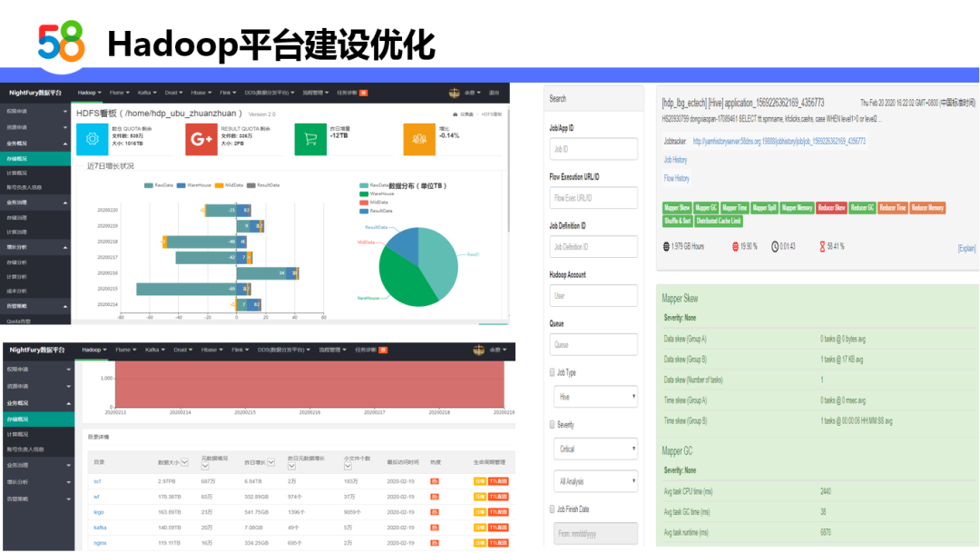The image size is (980, 553).
Task: Toggle WareHouse entry in the pie chart legend
Action: pyautogui.click(x=377, y=194)
